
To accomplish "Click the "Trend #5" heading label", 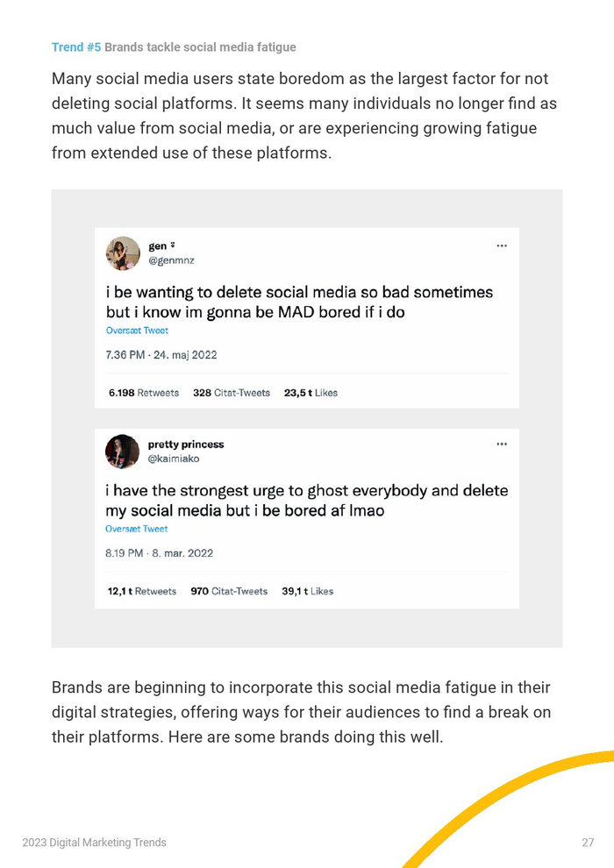I will click(76, 47).
